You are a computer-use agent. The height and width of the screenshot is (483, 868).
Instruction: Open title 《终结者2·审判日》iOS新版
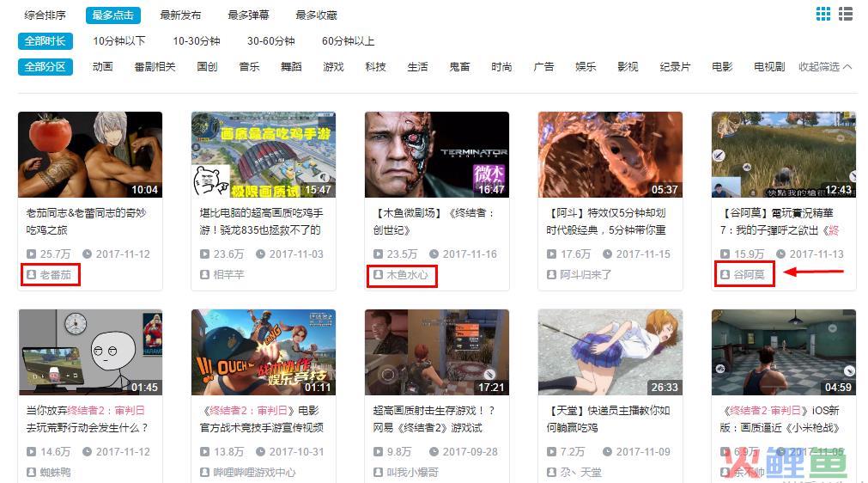click(780, 419)
